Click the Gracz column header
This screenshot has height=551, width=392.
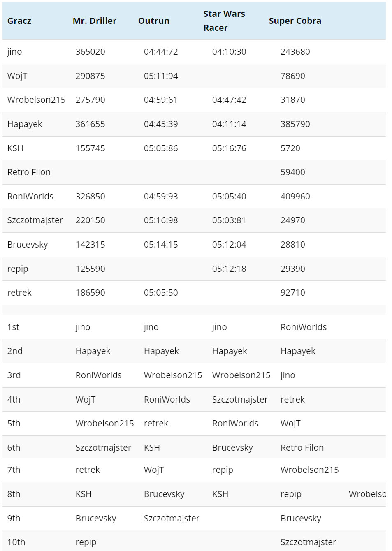19,21
